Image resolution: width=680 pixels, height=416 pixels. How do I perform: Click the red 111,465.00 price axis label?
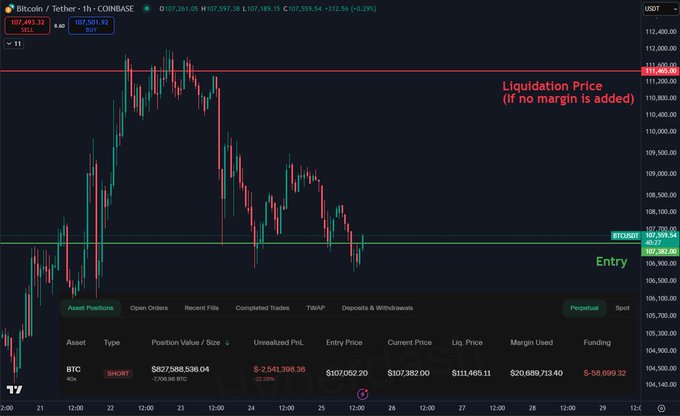point(660,71)
